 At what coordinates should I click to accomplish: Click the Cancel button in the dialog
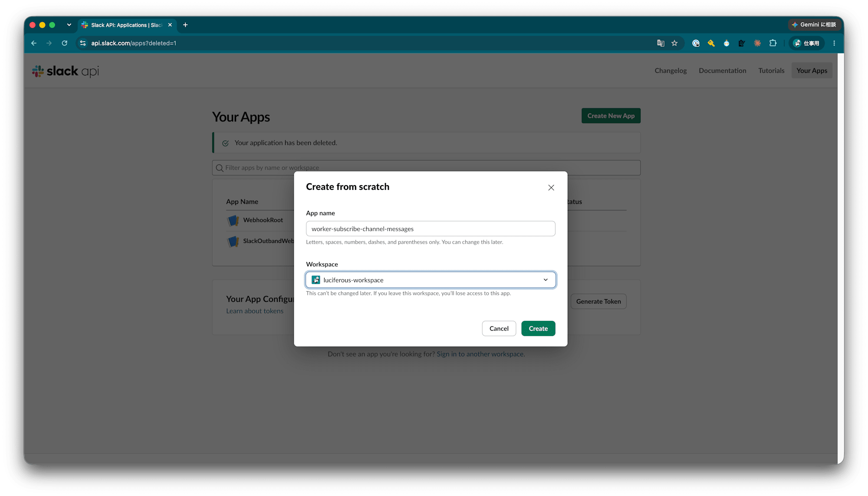click(499, 328)
